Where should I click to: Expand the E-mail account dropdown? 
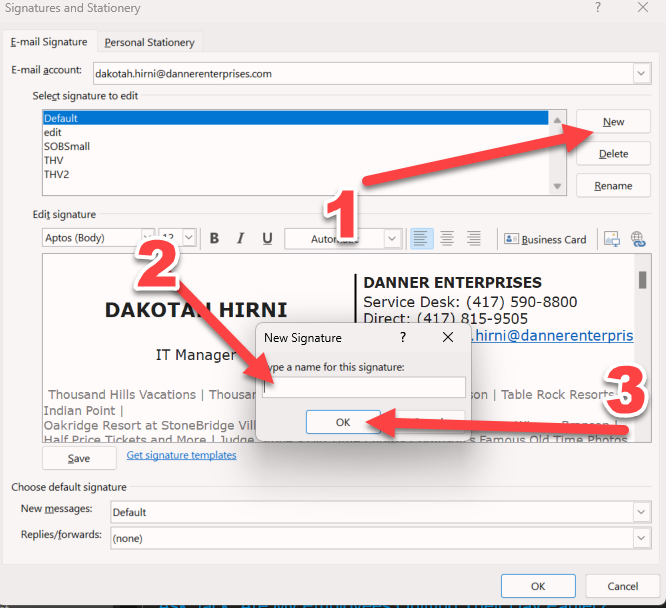640,73
